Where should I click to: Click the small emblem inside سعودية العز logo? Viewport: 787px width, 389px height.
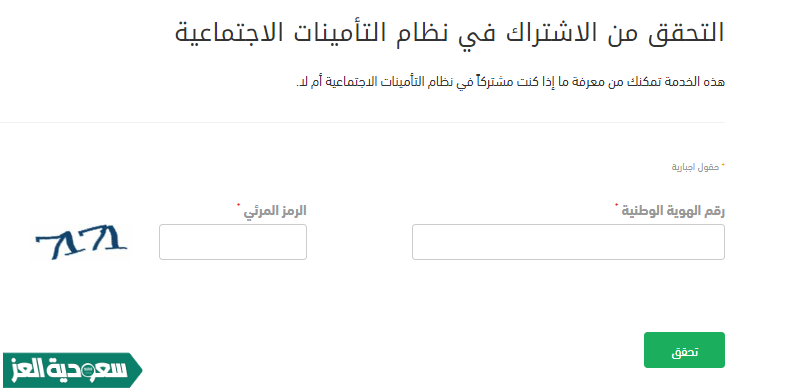point(88,370)
